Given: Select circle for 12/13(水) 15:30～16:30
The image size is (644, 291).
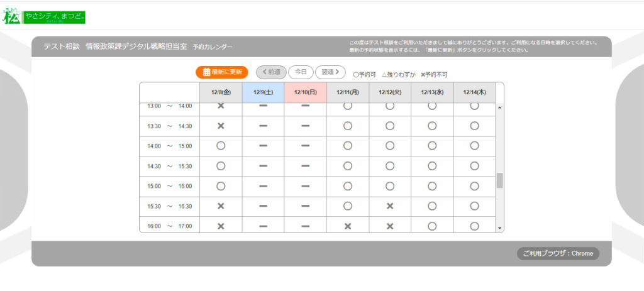Looking at the screenshot, I should click(432, 206).
